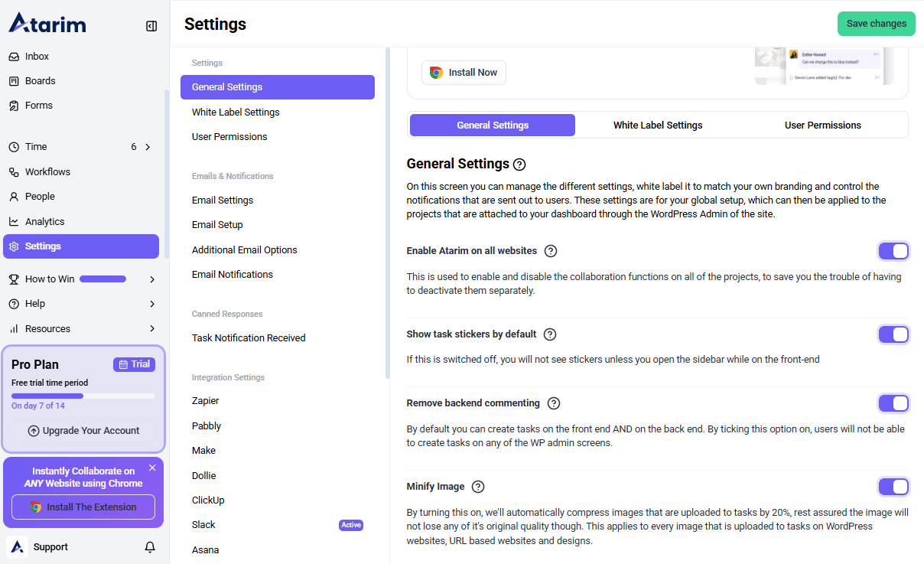Expand the How to Win section

(152, 279)
